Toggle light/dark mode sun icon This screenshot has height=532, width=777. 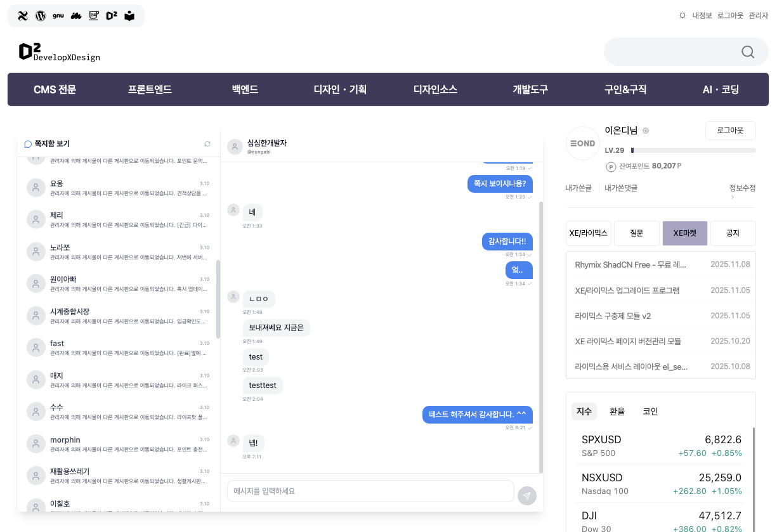pos(682,16)
